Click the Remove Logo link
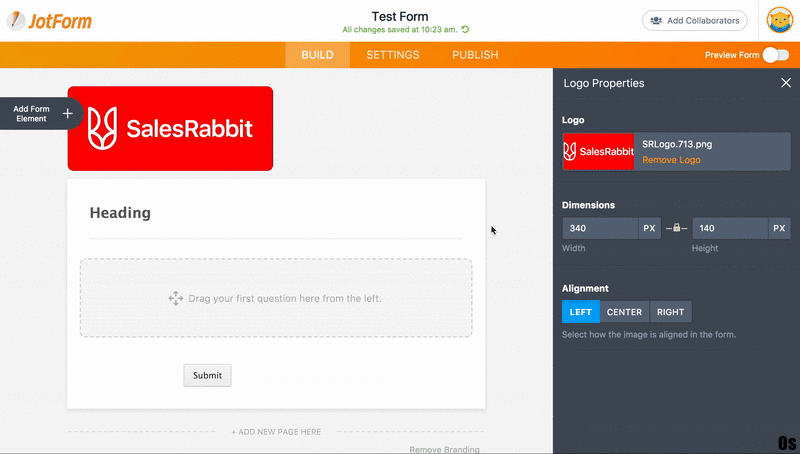The image size is (800, 454). [x=671, y=160]
